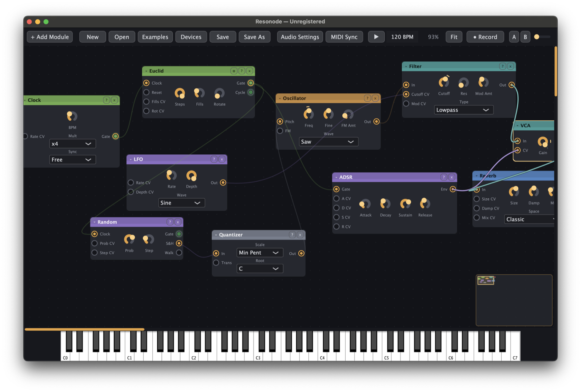Select the LFO Rate CV port
Screen dimensions: 581x392
coord(131,183)
